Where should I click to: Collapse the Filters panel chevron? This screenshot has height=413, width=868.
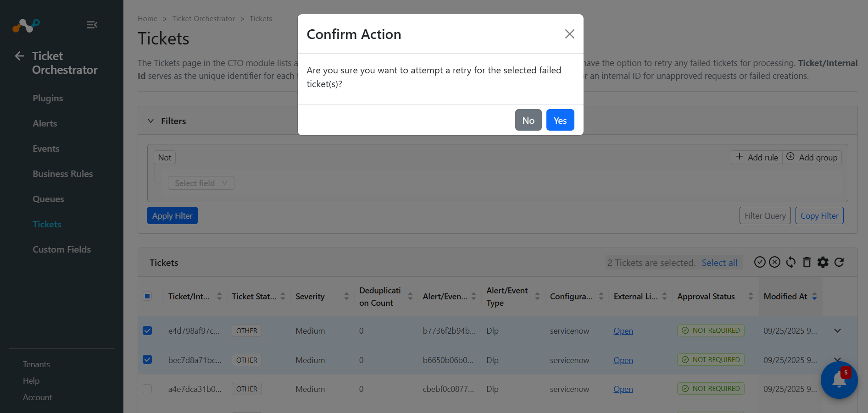click(150, 121)
